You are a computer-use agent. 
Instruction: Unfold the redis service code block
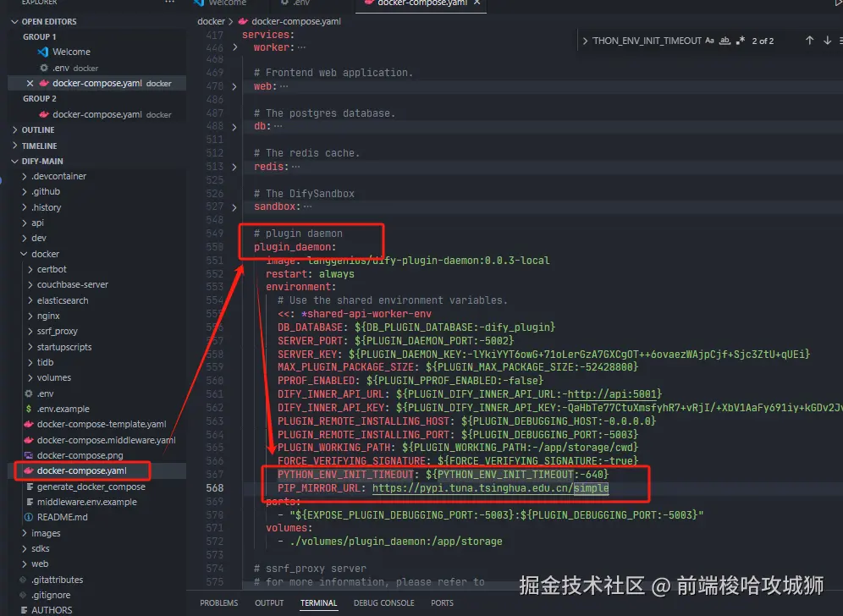[235, 167]
